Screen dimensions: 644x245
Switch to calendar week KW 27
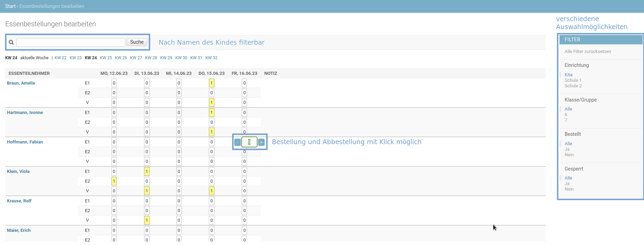coord(136,58)
